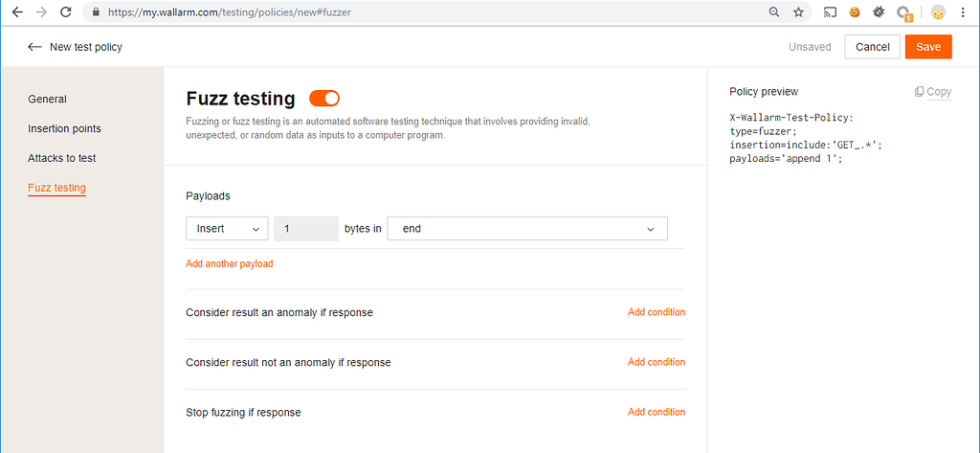Viewport: 980px width, 453px height.
Task: Click the browser back navigation arrow
Action: pos(17,11)
